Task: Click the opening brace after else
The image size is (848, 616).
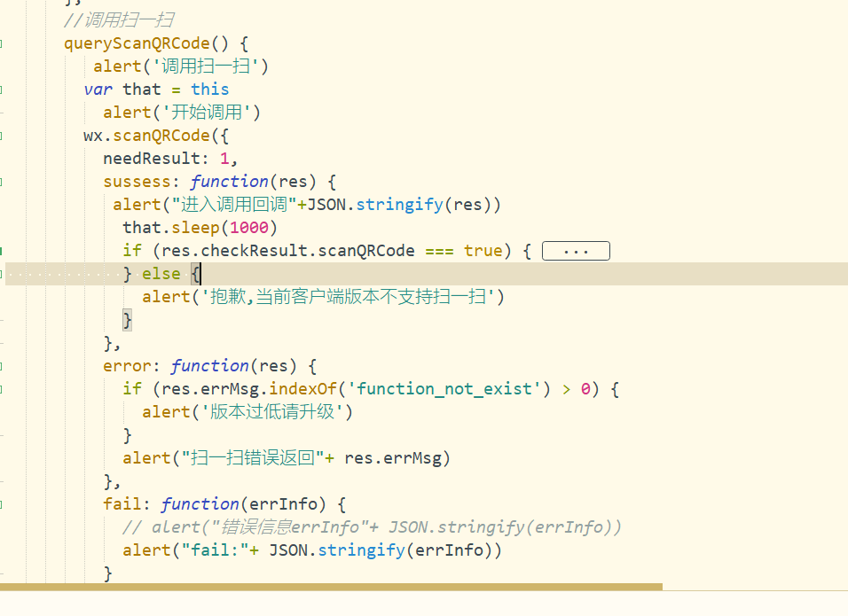Action: tap(195, 274)
